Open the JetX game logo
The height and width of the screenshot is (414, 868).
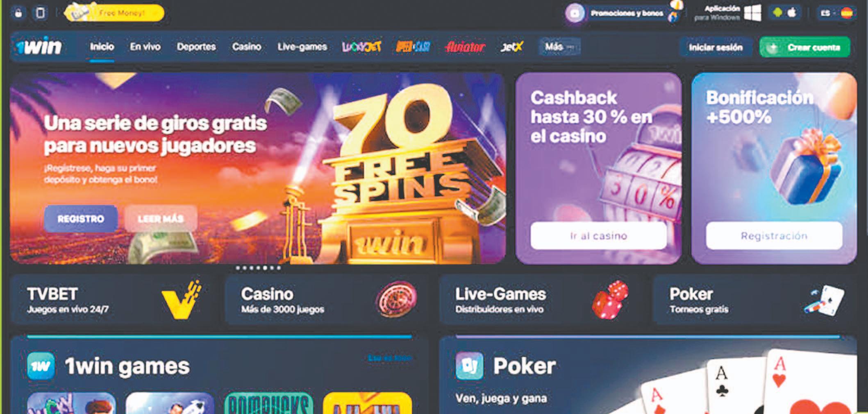(x=512, y=47)
